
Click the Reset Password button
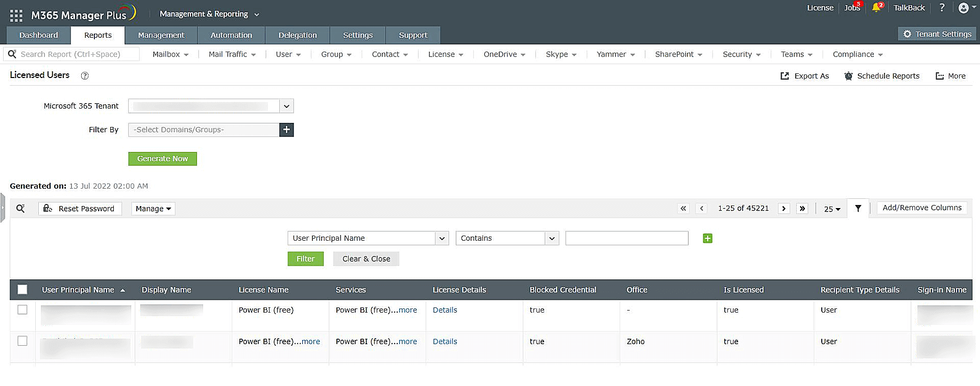pos(80,209)
